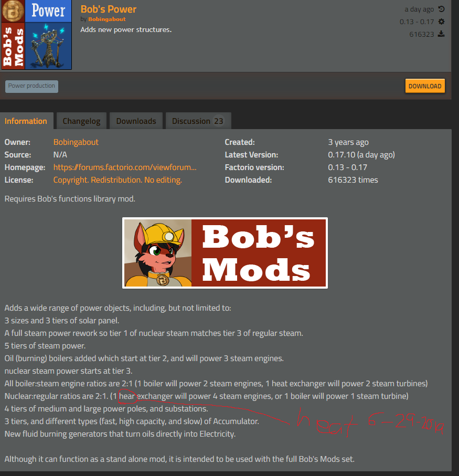Open the forums.factorio.com homepage link
This screenshot has width=459, height=476.
[x=125, y=167]
